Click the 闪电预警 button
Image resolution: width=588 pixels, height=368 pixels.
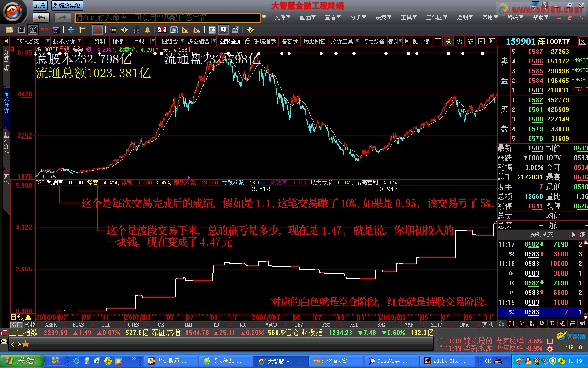373,41
